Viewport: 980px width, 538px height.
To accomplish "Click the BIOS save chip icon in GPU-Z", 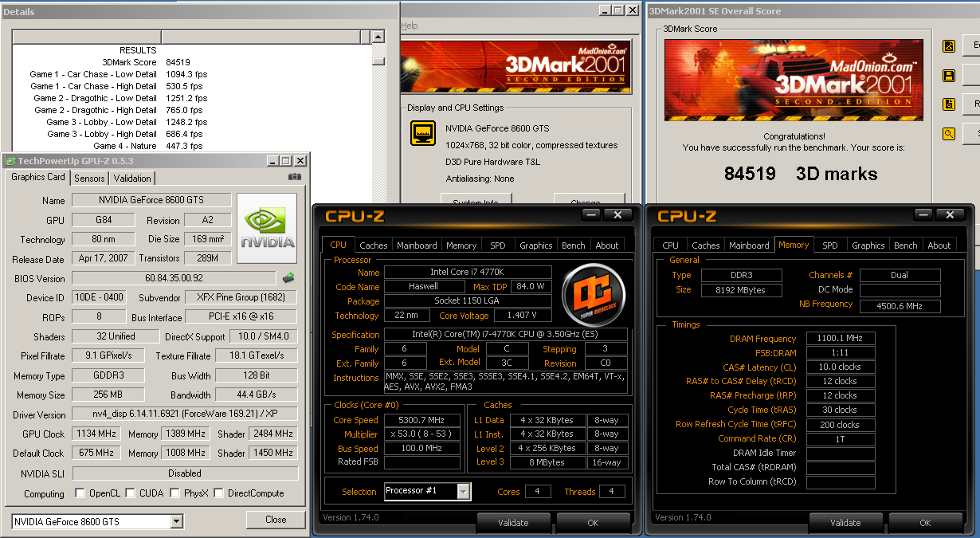I will 288,278.
